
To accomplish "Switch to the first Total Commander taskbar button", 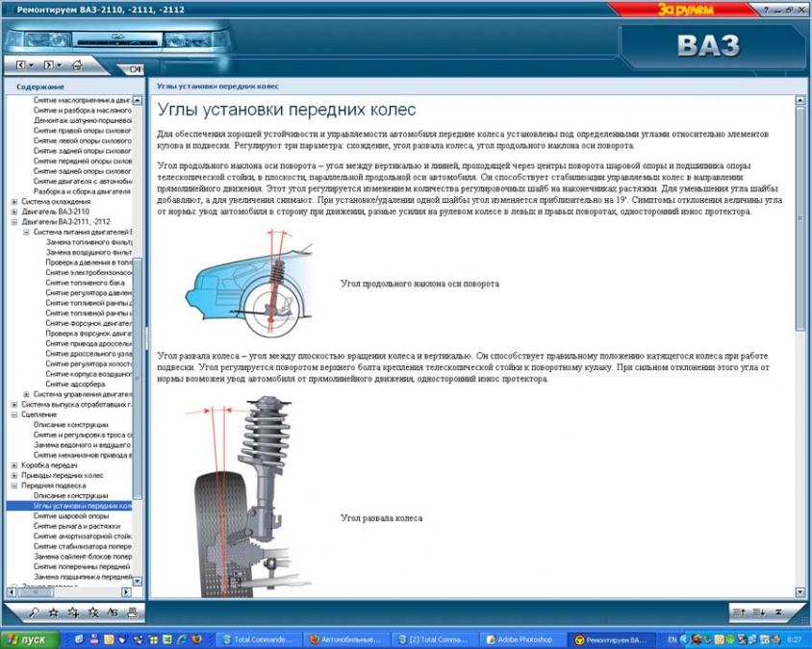I will pos(257,640).
